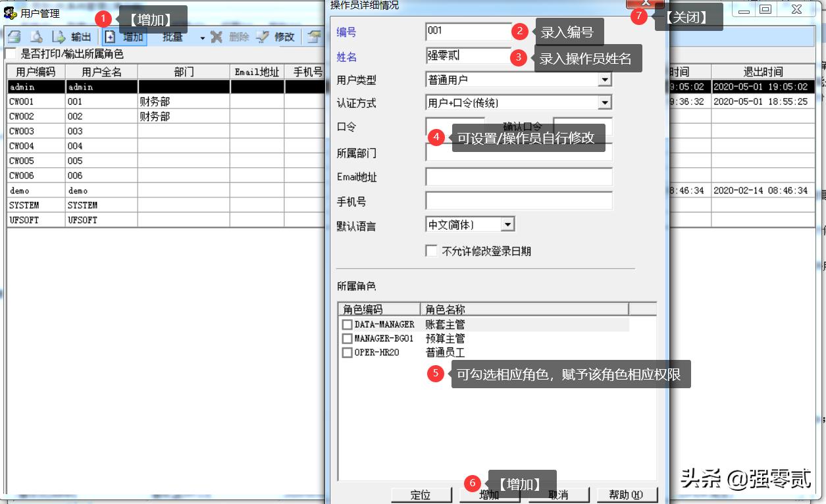Image resolution: width=826 pixels, height=504 pixels.
Task: Enable the 是否打印/输出所属角色 checkbox
Action: [10, 52]
